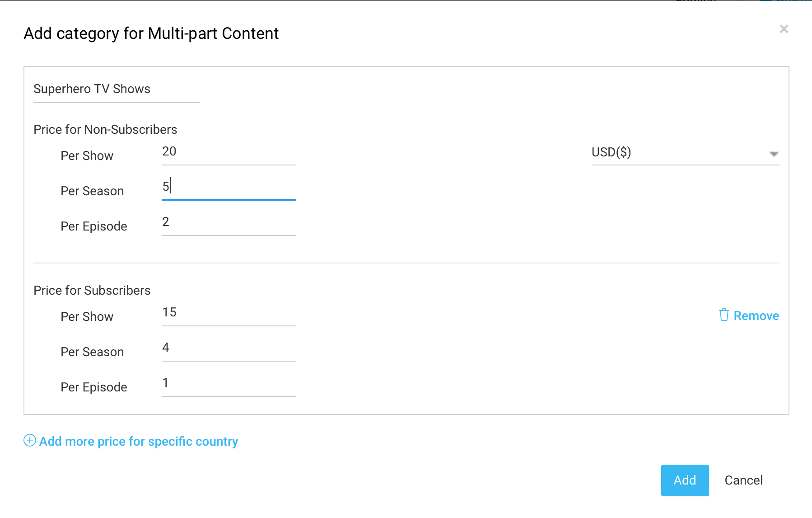Click the Add category for Multi-part Content title
This screenshot has height=518, width=812.
click(151, 33)
